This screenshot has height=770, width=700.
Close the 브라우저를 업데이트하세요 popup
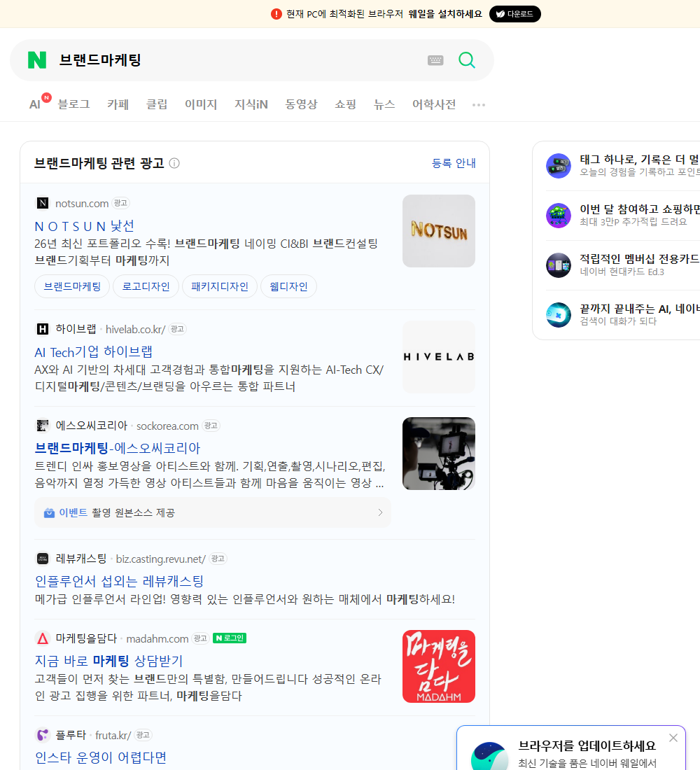(673, 738)
